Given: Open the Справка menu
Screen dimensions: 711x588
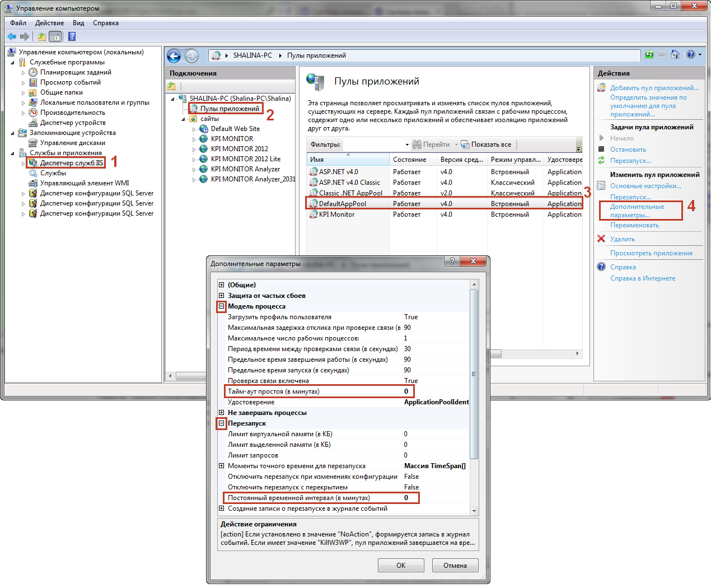Looking at the screenshot, I should (x=106, y=23).
